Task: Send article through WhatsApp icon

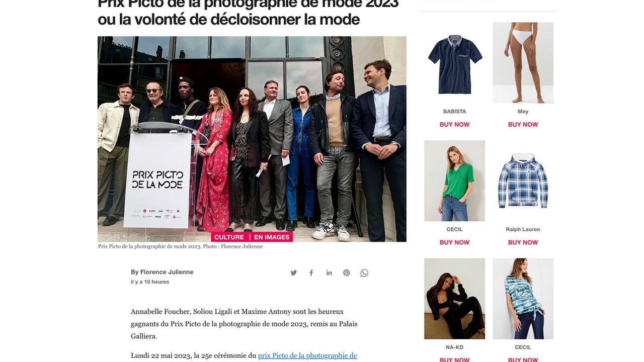Action: (x=364, y=273)
